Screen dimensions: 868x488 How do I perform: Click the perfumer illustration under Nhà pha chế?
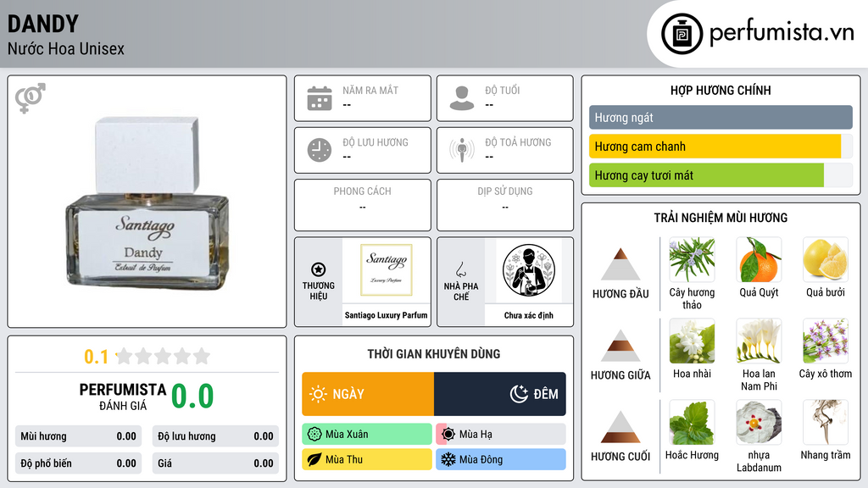click(x=529, y=270)
